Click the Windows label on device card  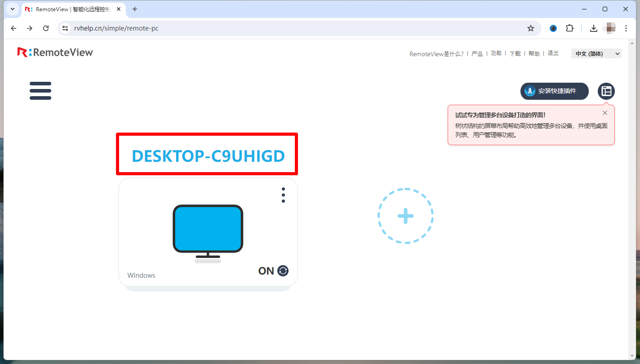[141, 275]
